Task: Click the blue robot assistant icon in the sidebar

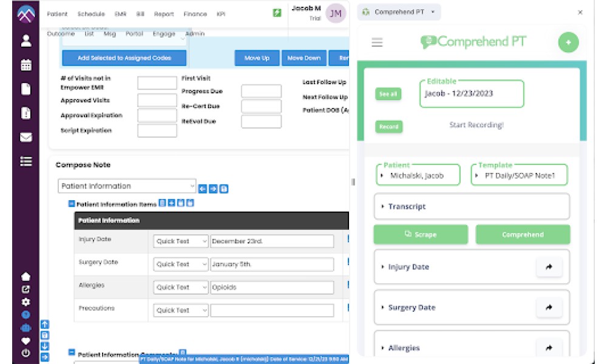Action: (x=25, y=328)
